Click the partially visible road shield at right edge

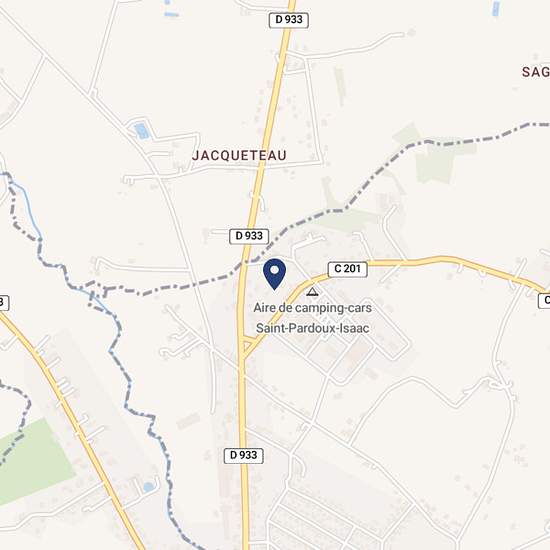[x=544, y=301]
